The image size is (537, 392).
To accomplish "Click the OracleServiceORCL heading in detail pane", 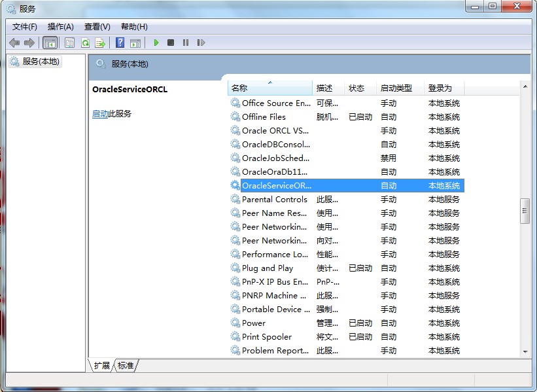I will (130, 90).
